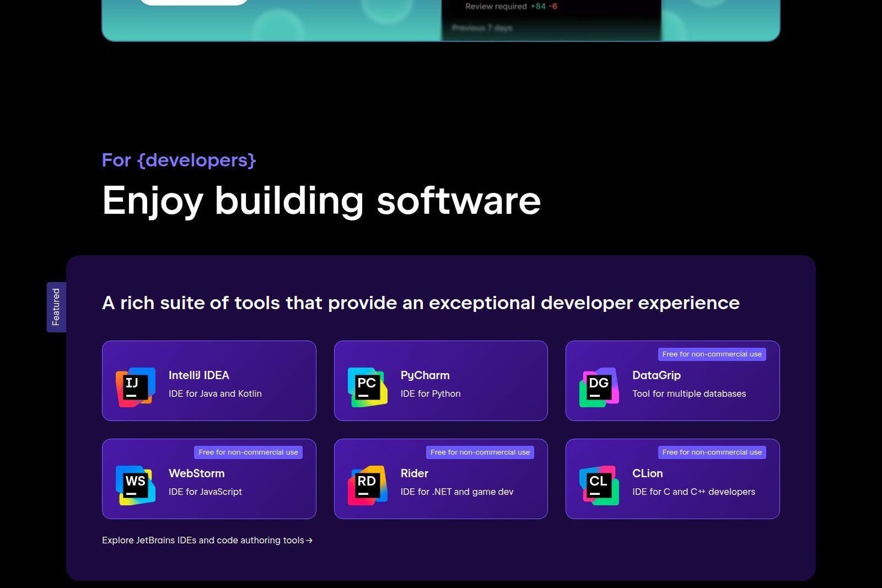Click the DataGrip DG logo icon

599,387
